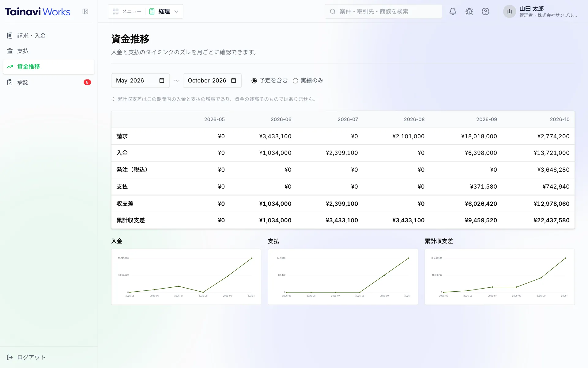Collapse the sidebar panel icon

point(85,12)
